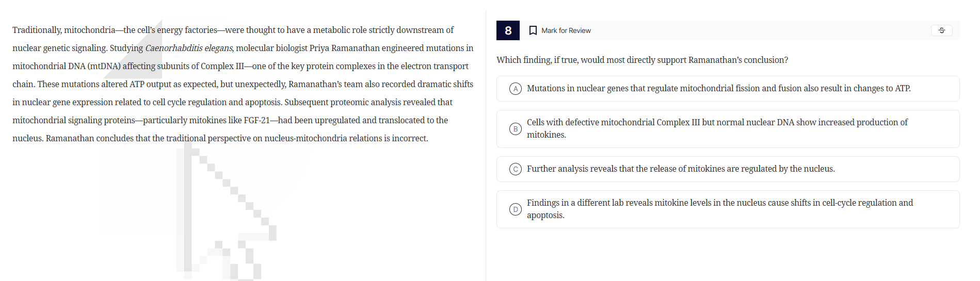Choose the answer starting "Findings in a different lab"

click(x=719, y=203)
